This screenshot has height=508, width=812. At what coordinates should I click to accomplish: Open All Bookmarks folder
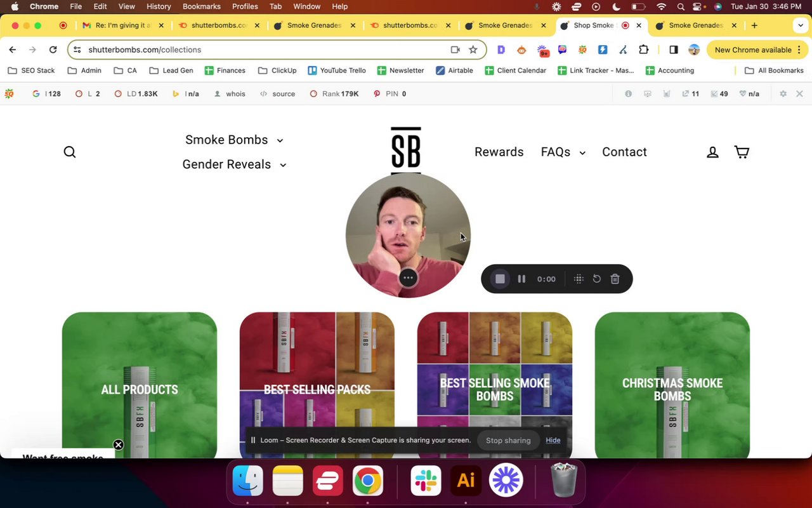[774, 70]
